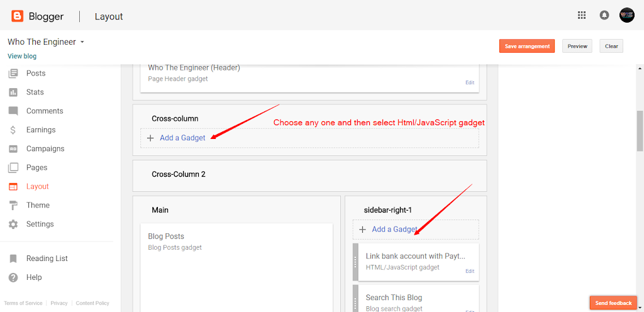Image resolution: width=644 pixels, height=312 pixels.
Task: Click the page's vertical scrollbar thumb
Action: point(640,131)
